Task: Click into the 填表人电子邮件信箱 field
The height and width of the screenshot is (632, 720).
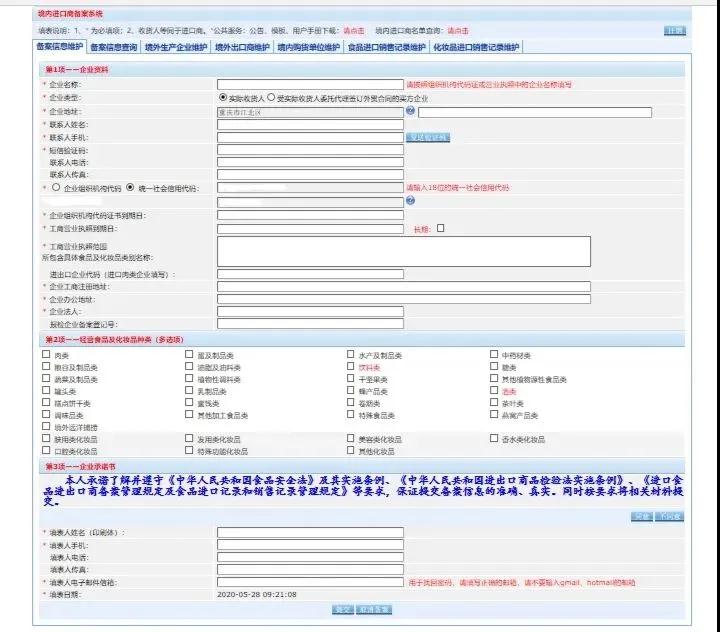Action: [x=310, y=581]
